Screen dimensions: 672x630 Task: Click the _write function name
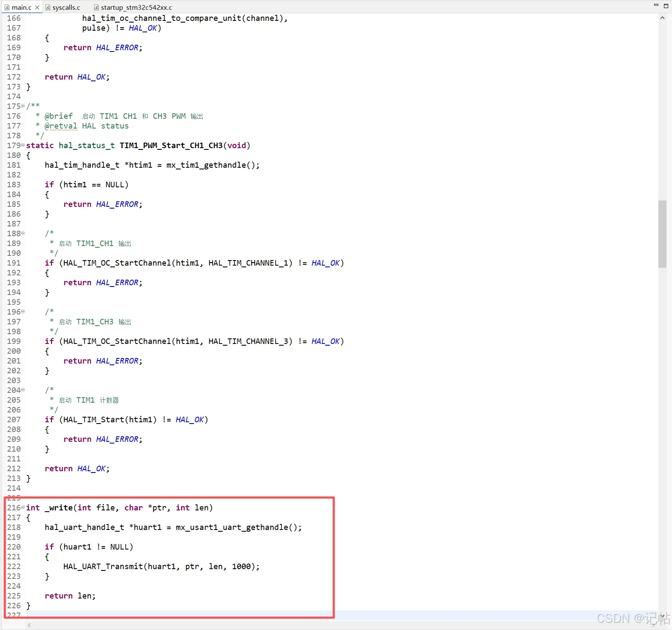coord(58,507)
